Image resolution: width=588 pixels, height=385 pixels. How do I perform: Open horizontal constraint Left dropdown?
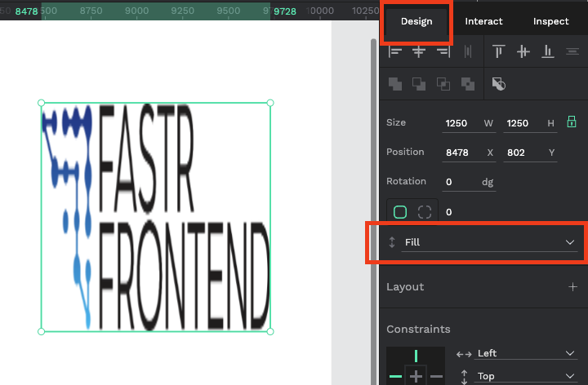pyautogui.click(x=525, y=353)
